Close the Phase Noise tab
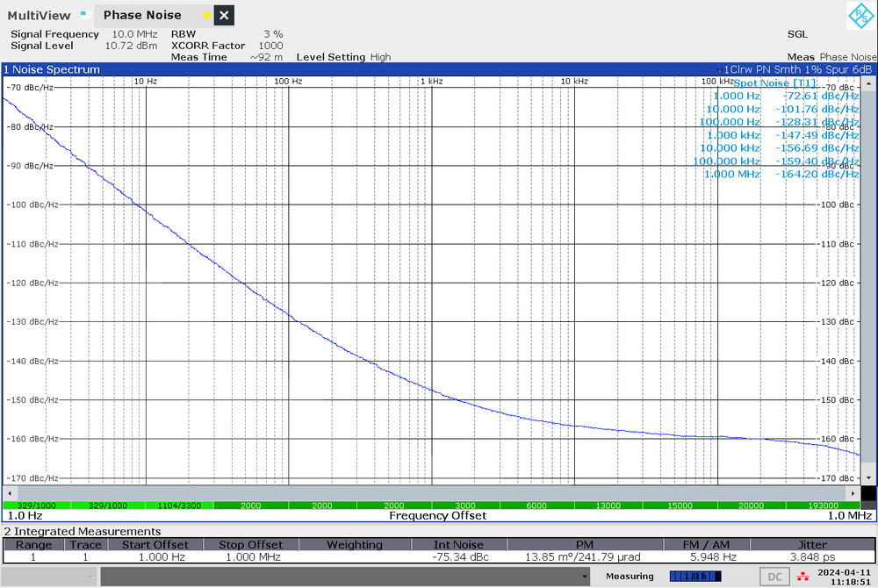This screenshot has width=878, height=588. coord(224,15)
